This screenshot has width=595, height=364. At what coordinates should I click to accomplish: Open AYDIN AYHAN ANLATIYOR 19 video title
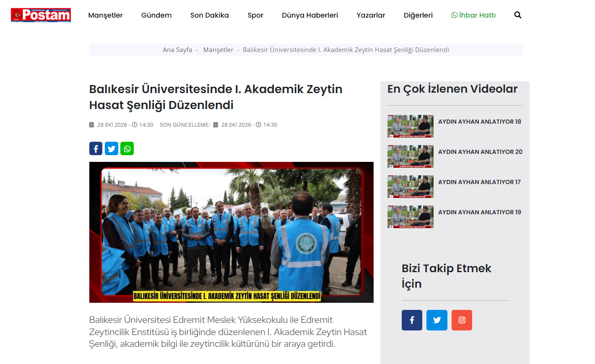(480, 212)
